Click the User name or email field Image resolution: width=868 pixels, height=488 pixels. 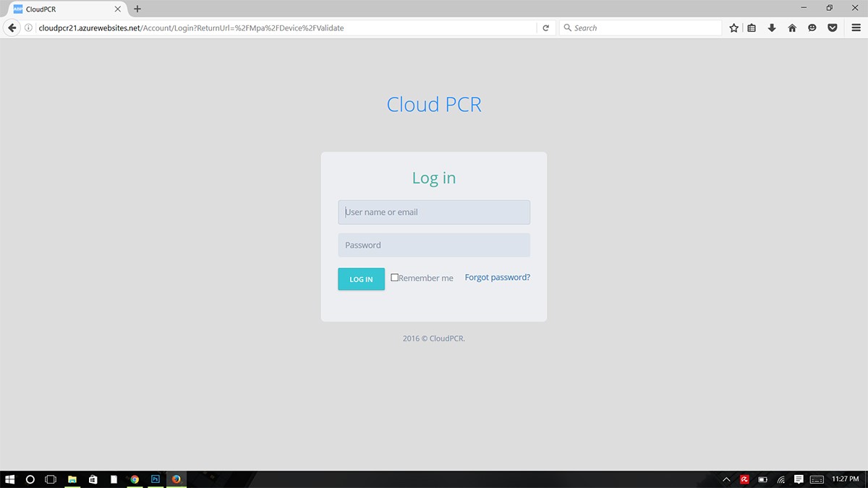pyautogui.click(x=434, y=213)
